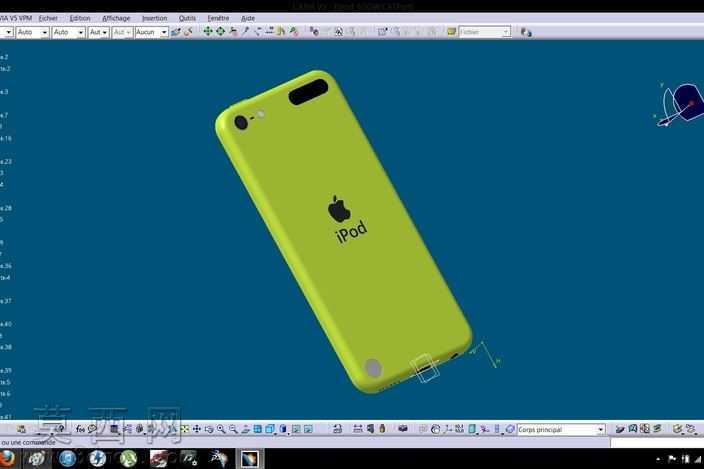The width and height of the screenshot is (704, 469).
Task: Open the Aide menu
Action: [248, 18]
